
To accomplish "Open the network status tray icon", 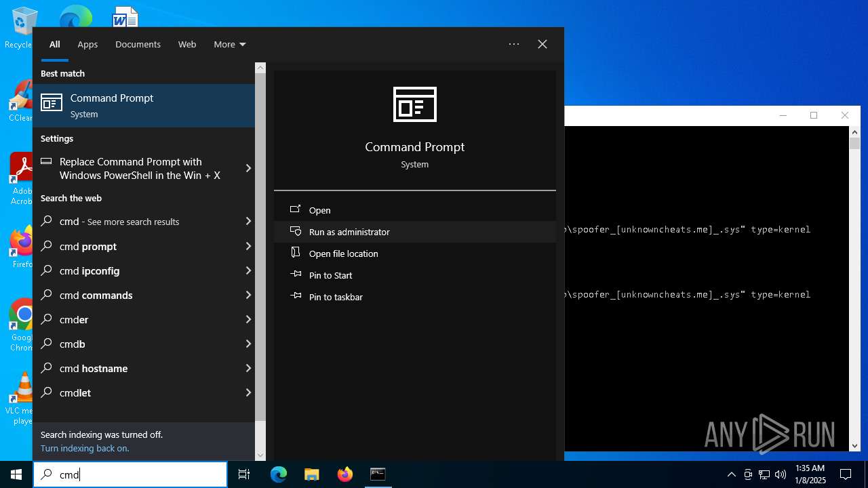I will [764, 474].
